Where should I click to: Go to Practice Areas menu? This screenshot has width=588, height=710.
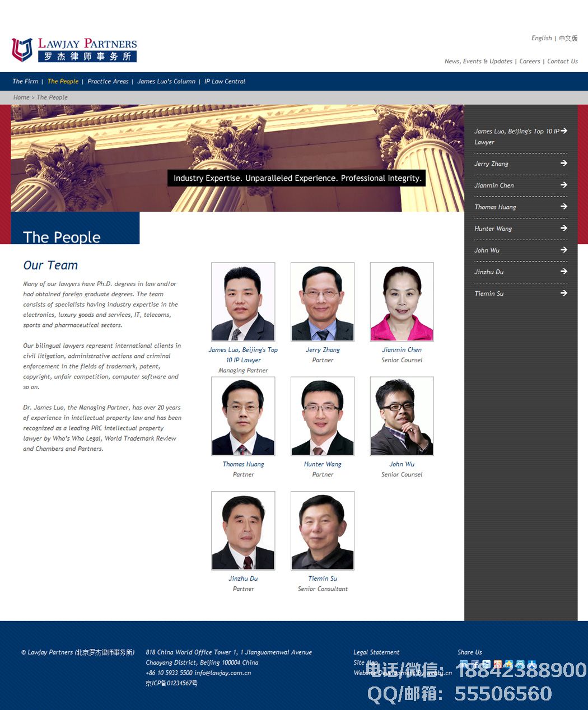(x=108, y=81)
